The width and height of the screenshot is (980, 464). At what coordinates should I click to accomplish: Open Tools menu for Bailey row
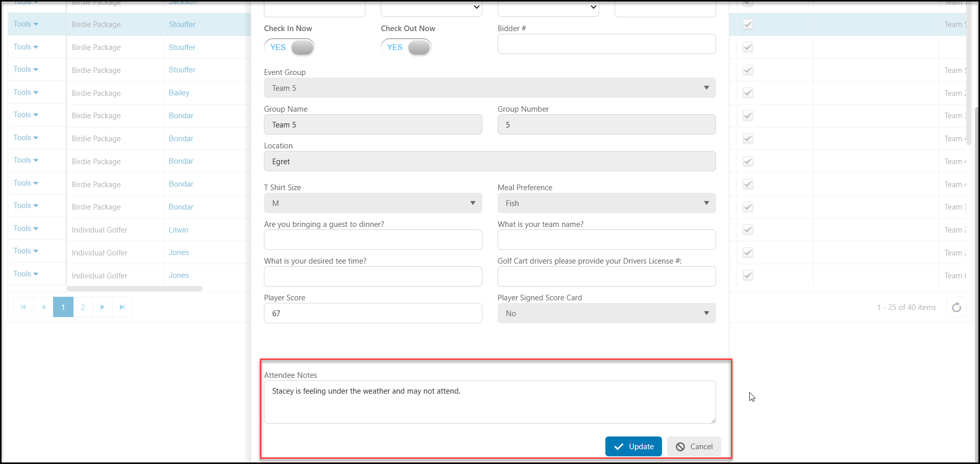point(26,92)
